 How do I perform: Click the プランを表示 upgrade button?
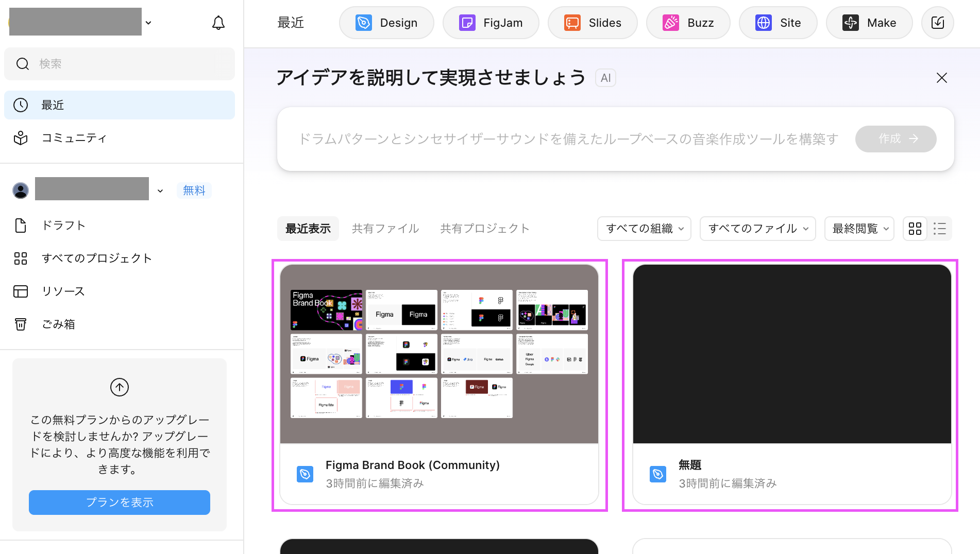pos(120,502)
